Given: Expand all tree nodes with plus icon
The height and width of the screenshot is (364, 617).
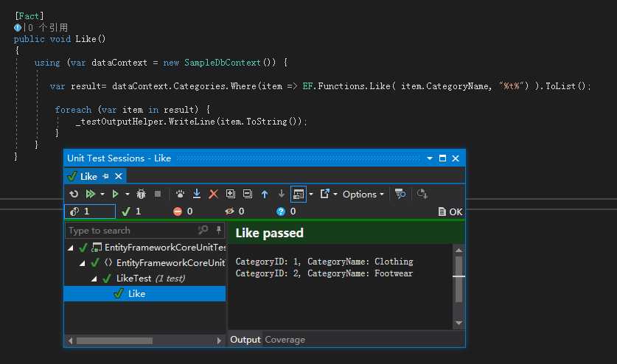Looking at the screenshot, I should (x=230, y=194).
